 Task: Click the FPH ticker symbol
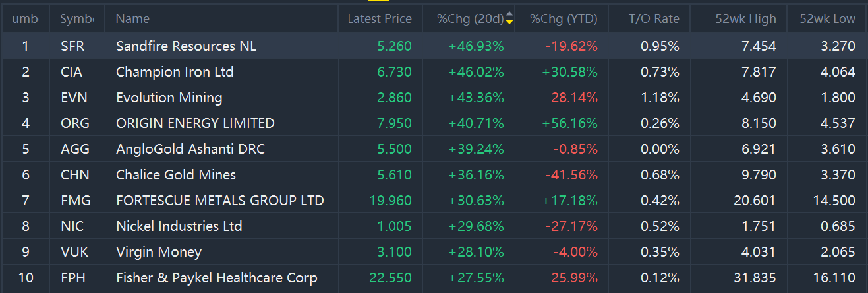(x=74, y=278)
